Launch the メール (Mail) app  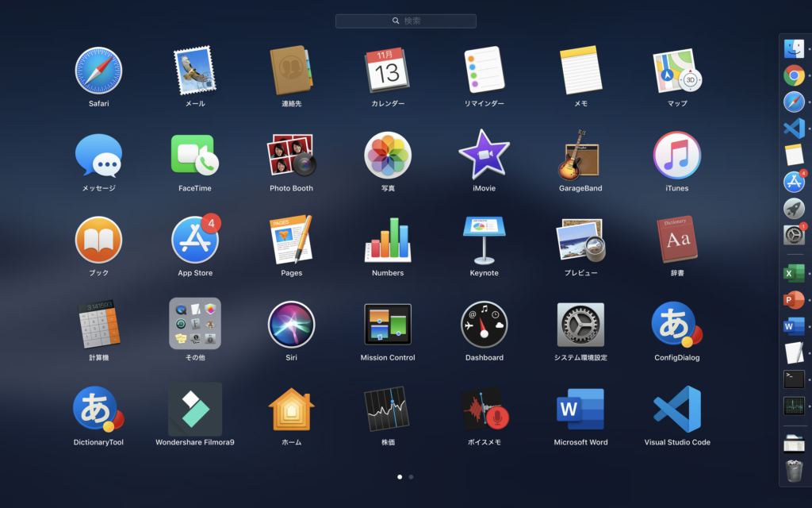click(x=195, y=71)
